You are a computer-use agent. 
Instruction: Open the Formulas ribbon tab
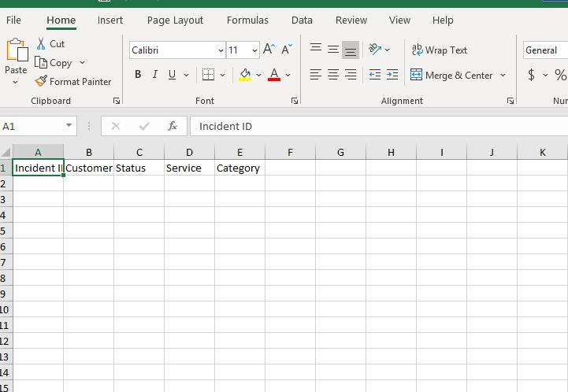247,20
